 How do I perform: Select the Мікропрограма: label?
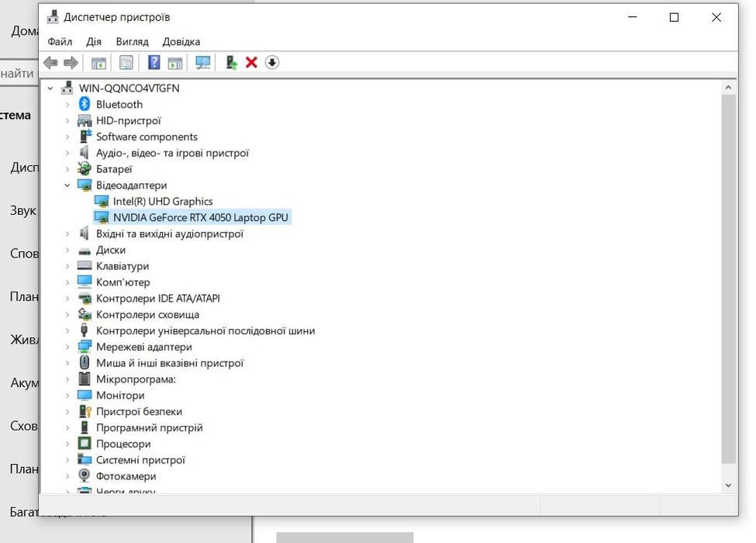pyautogui.click(x=136, y=379)
